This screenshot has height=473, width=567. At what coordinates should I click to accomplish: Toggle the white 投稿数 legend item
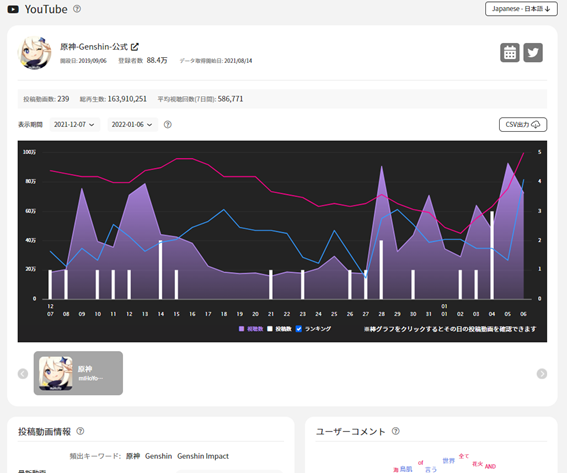[280, 329]
